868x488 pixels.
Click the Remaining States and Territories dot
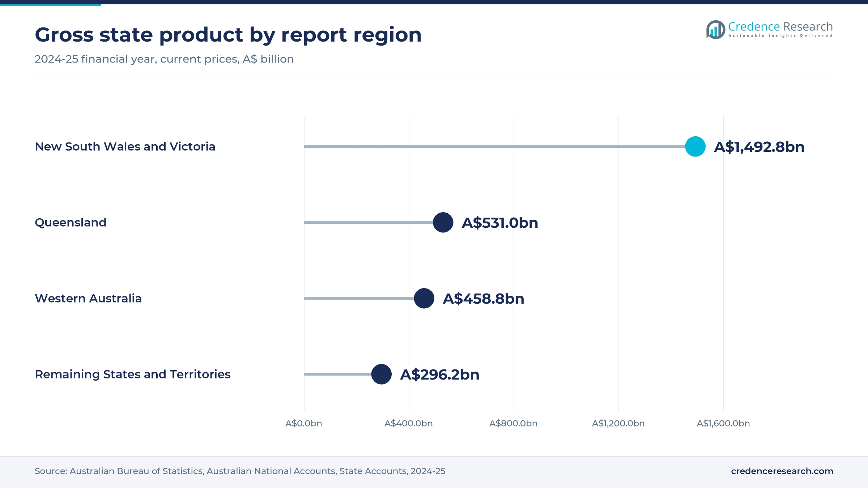382,374
